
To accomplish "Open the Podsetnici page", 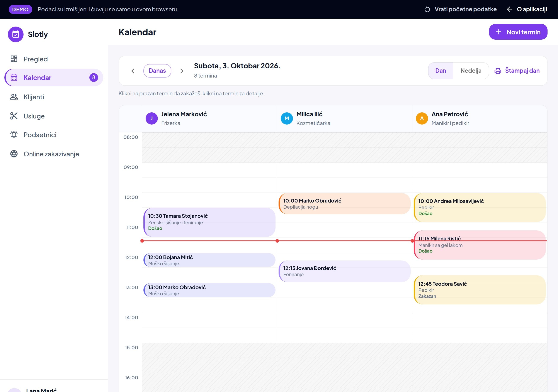I will 54,135.
